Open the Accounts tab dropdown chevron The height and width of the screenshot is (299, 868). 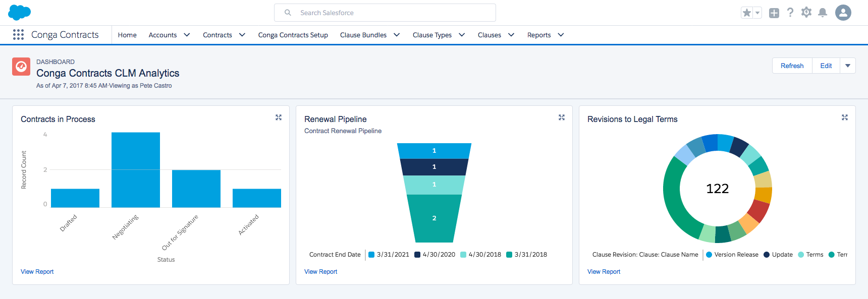[187, 35]
